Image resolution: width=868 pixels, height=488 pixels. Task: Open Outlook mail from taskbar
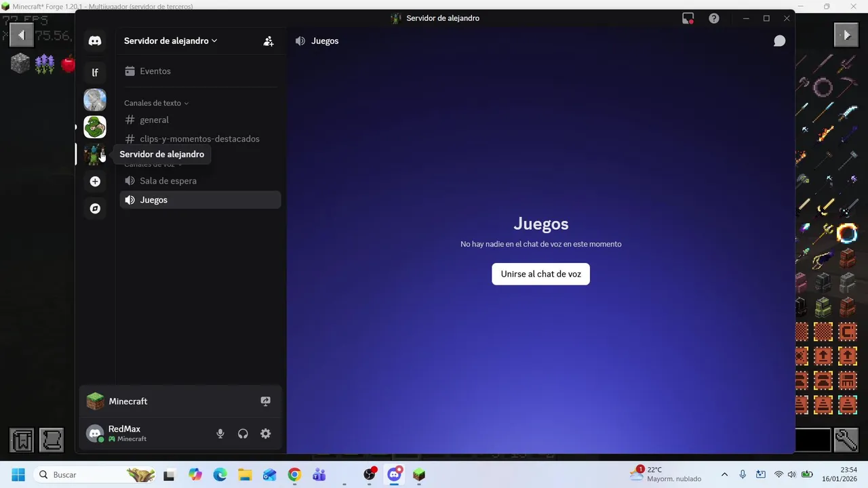pos(269,475)
